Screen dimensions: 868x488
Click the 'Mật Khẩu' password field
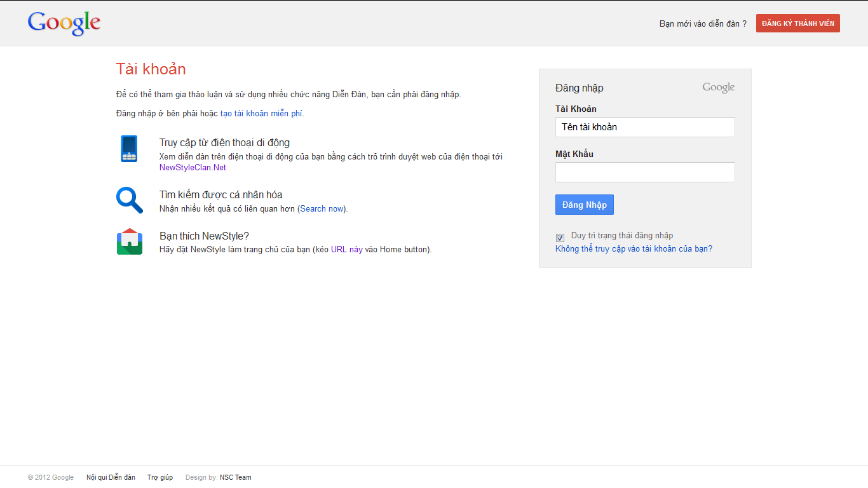point(644,172)
